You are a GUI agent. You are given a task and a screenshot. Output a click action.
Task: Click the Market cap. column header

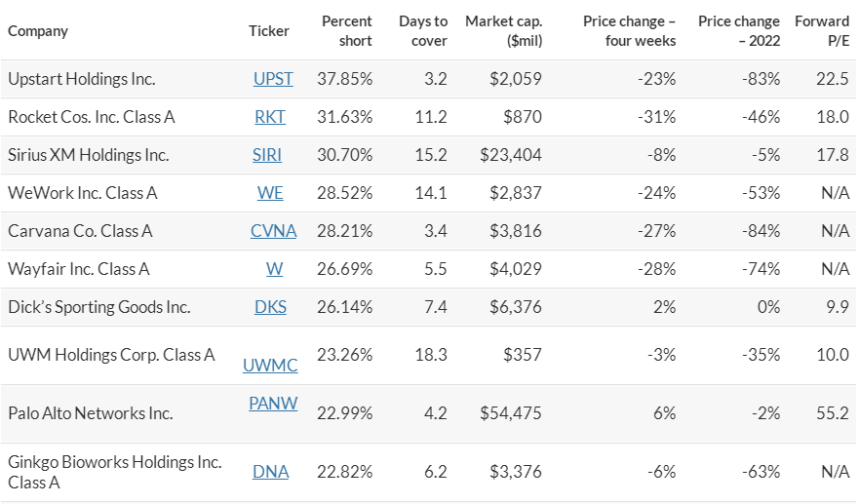(504, 30)
